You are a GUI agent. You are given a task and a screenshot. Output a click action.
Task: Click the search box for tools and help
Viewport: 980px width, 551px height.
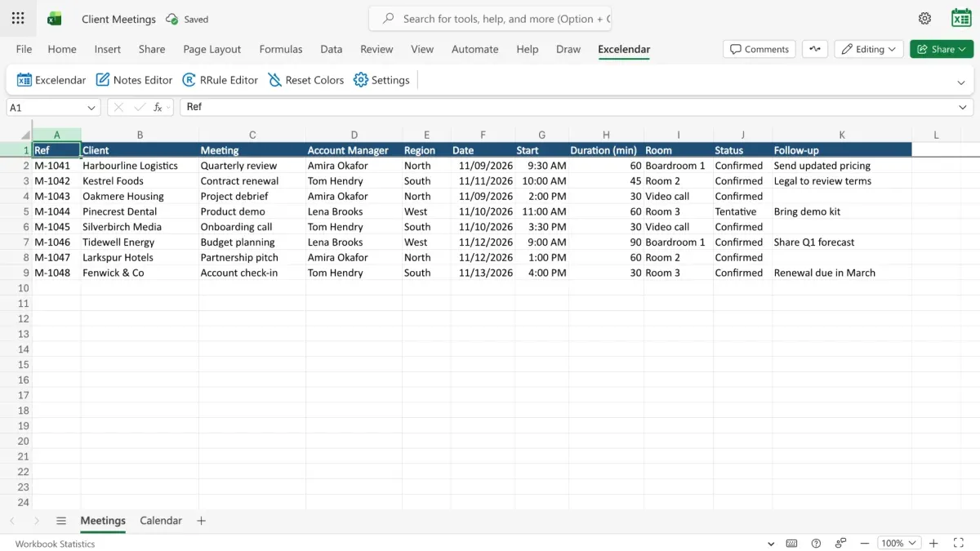pyautogui.click(x=490, y=19)
